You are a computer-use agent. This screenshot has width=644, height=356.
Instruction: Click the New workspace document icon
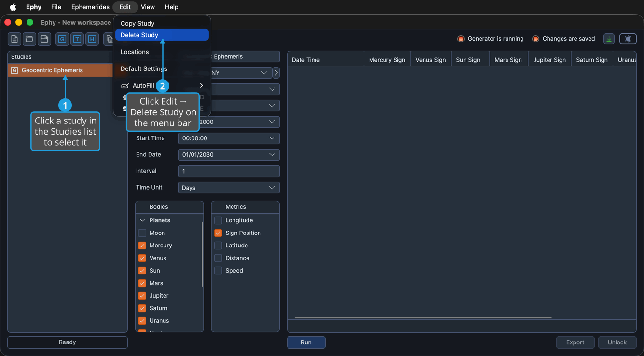coord(14,39)
